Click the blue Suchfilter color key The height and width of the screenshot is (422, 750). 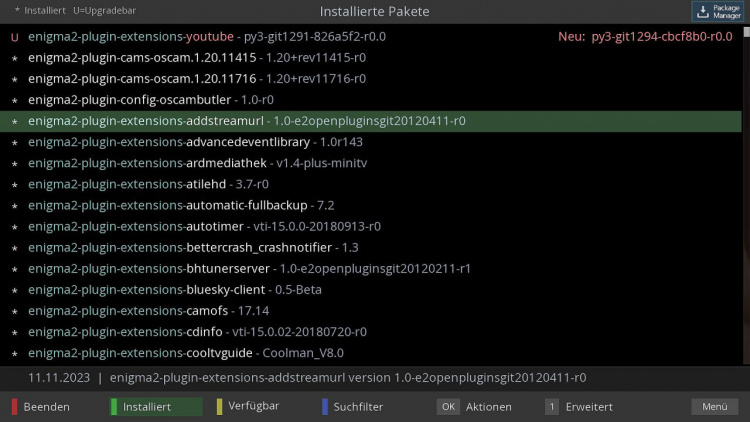(325, 407)
